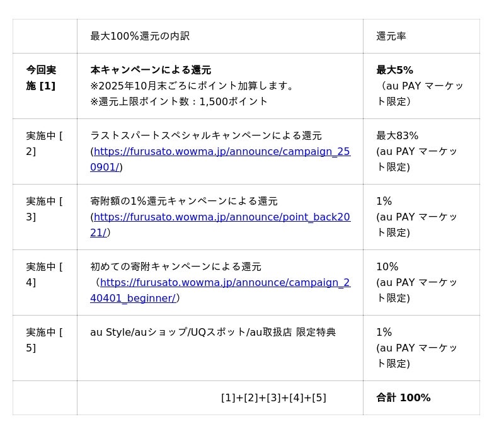Image resolution: width=504 pixels, height=434 pixels.
Task: Click the bold 本キャンペーンによる還元 text
Action: click(151, 70)
